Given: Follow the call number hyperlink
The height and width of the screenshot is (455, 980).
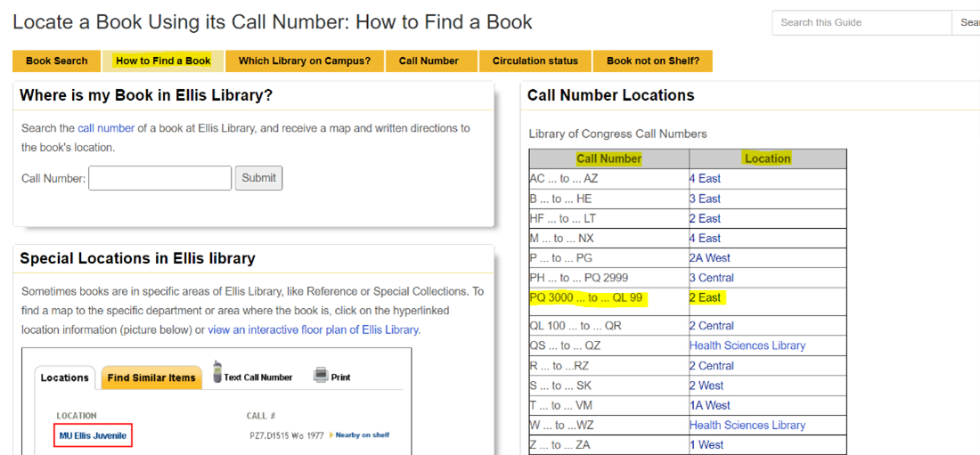Looking at the screenshot, I should point(106,128).
